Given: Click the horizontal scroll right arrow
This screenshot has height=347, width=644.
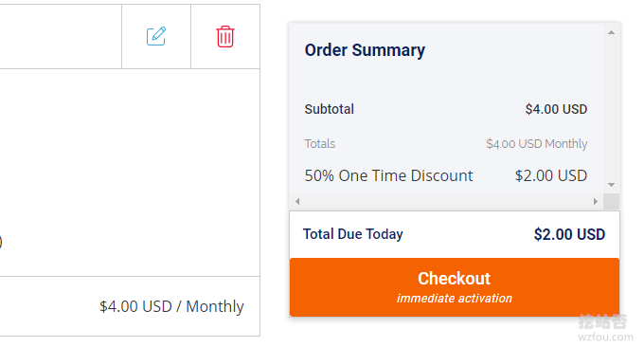Looking at the screenshot, I should [596, 201].
